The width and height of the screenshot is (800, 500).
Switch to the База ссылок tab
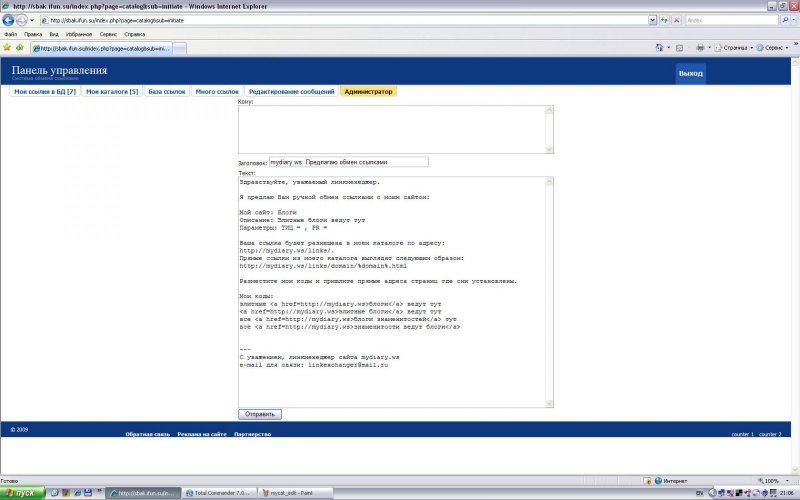(167, 91)
